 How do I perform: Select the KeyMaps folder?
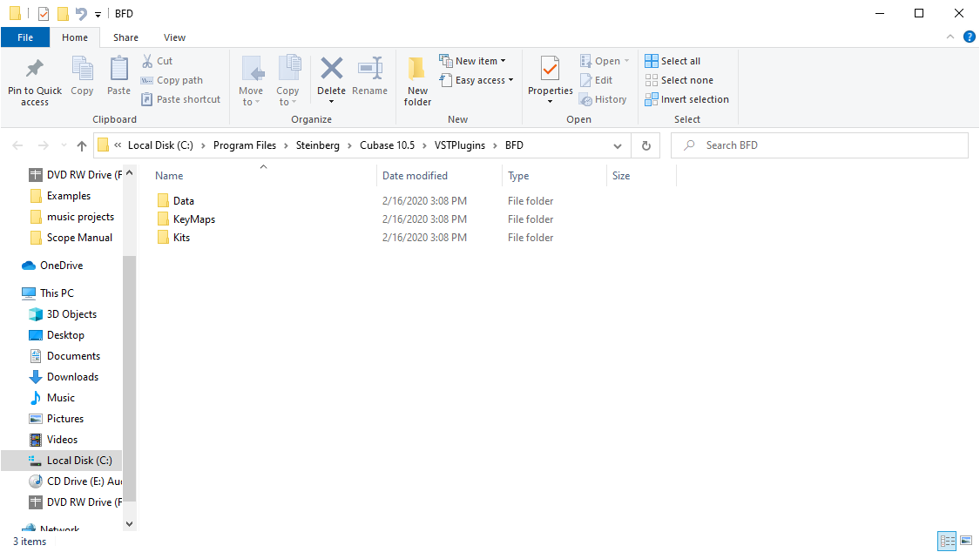(186, 219)
